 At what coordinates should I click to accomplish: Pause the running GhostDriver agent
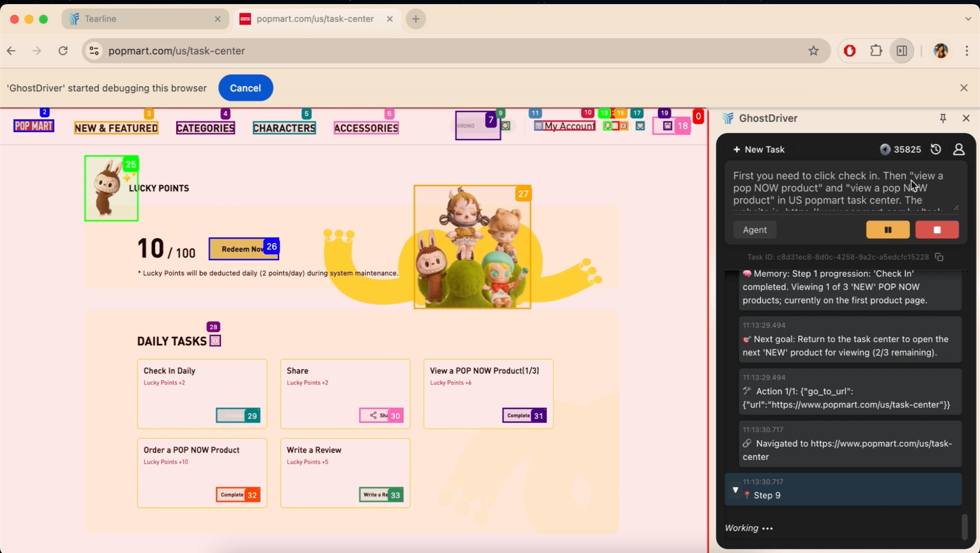(888, 230)
